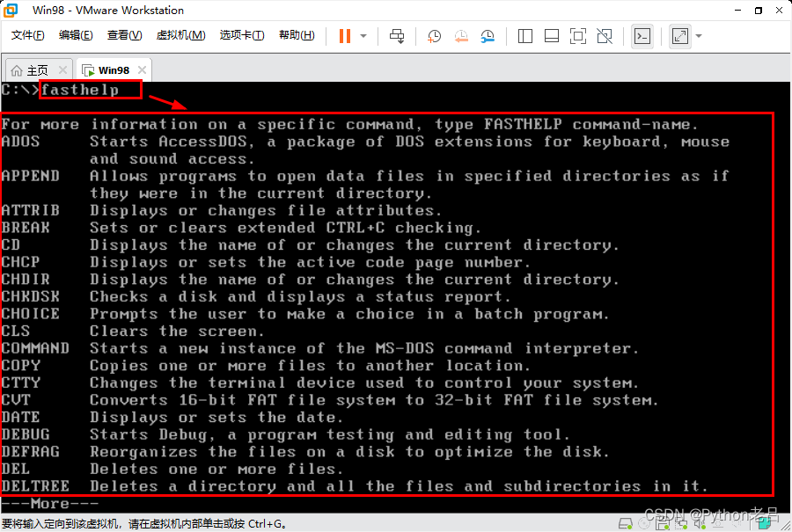
Task: Expand the stretch display dropdown arrow
Action: [699, 36]
